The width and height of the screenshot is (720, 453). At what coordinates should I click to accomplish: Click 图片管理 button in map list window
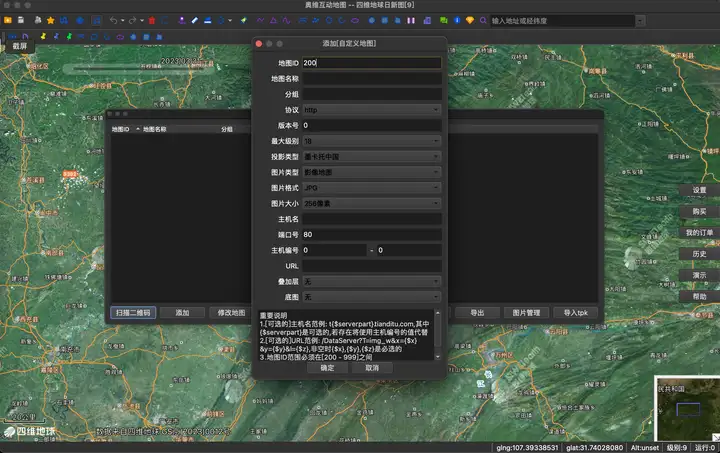coord(526,313)
